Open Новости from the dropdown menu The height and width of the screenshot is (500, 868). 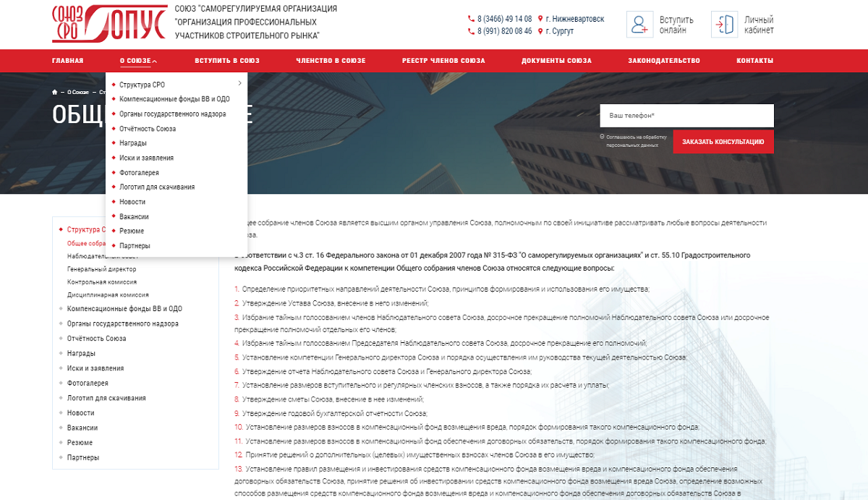(x=132, y=202)
